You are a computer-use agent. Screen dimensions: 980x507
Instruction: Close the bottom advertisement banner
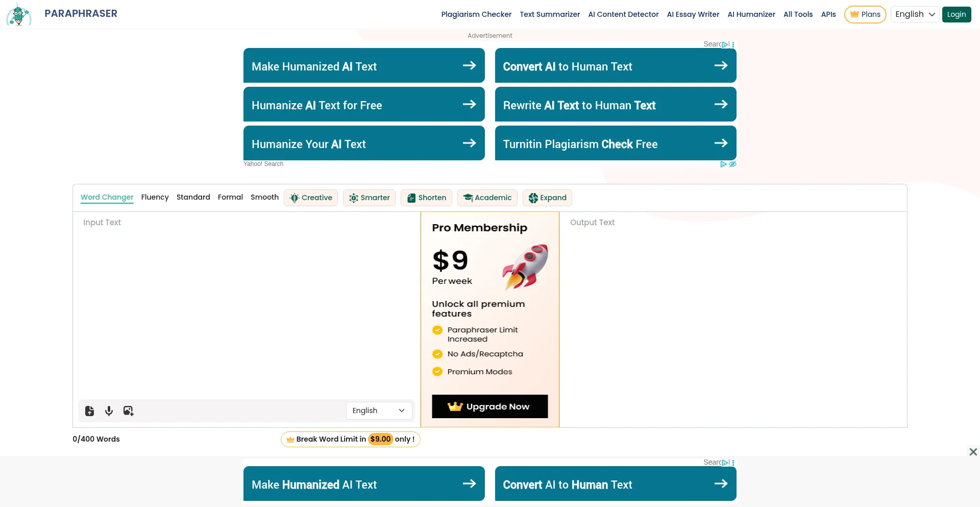point(973,452)
